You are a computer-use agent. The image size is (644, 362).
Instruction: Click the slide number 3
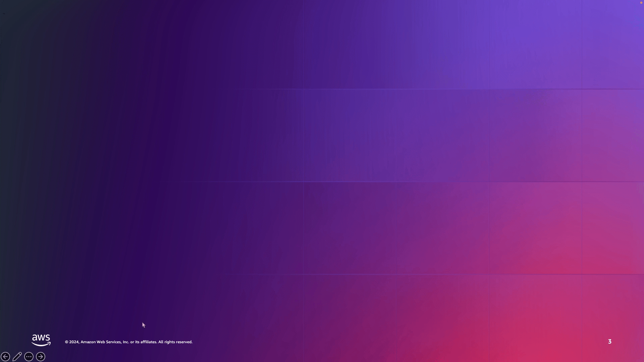click(609, 342)
